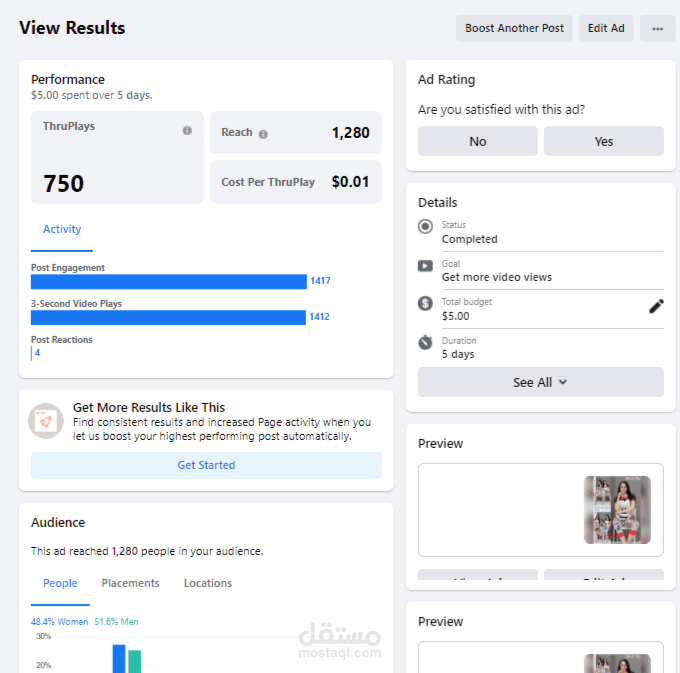Click the rocket boost icon
Screen dimensions: 680x673
point(46,421)
